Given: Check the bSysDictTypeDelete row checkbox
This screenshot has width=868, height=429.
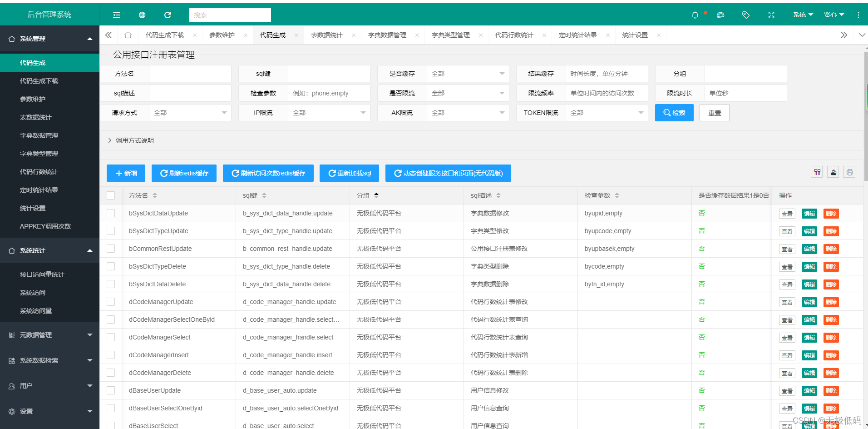Looking at the screenshot, I should point(111,266).
